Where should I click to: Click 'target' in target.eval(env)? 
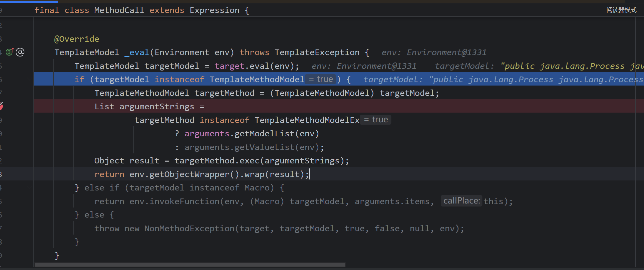click(x=230, y=66)
